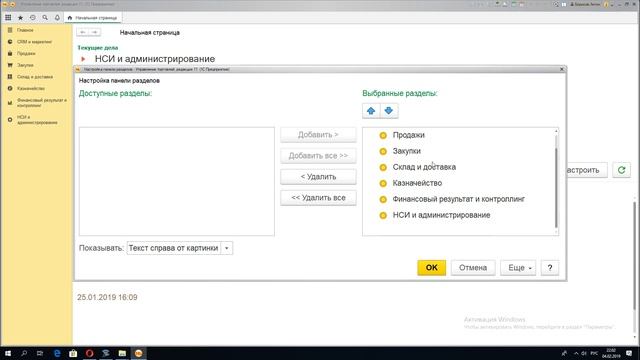Click inside the empty Доступные разделы list
The height and width of the screenshot is (360, 640).
177,181
